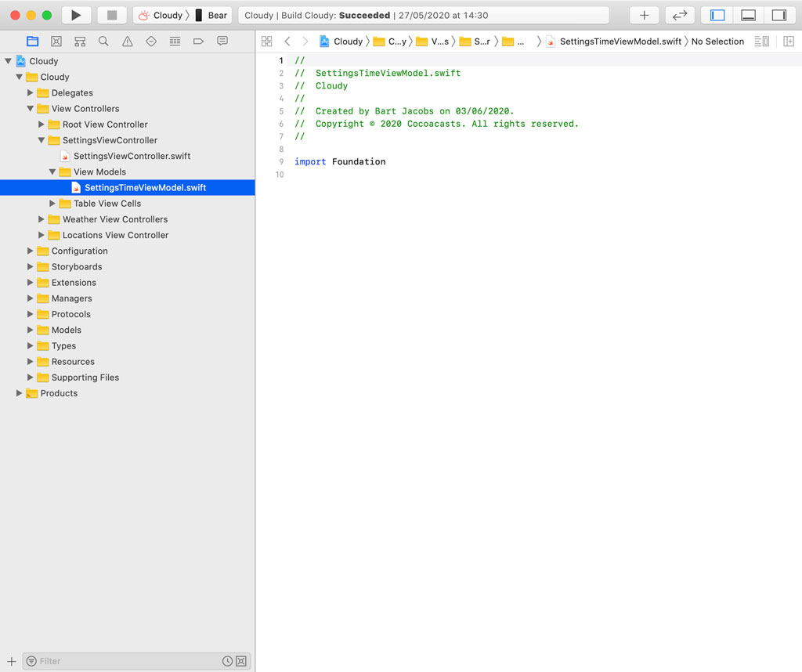The image size is (802, 672).
Task: Open the minimap editor options icon
Action: tap(762, 41)
